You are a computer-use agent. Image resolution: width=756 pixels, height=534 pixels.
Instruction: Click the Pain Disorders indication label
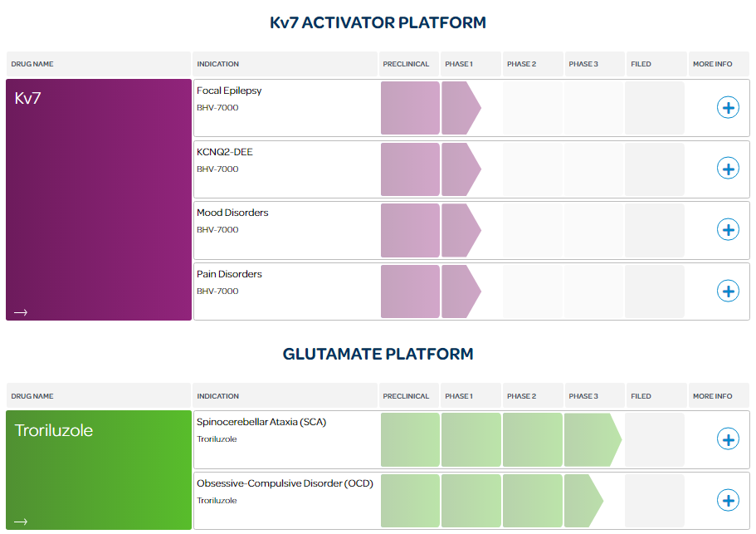pos(229,274)
